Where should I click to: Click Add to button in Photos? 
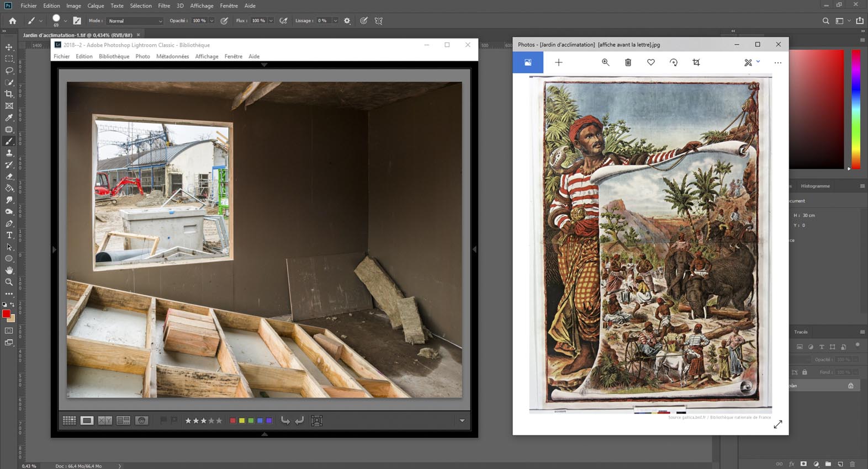[x=559, y=62]
